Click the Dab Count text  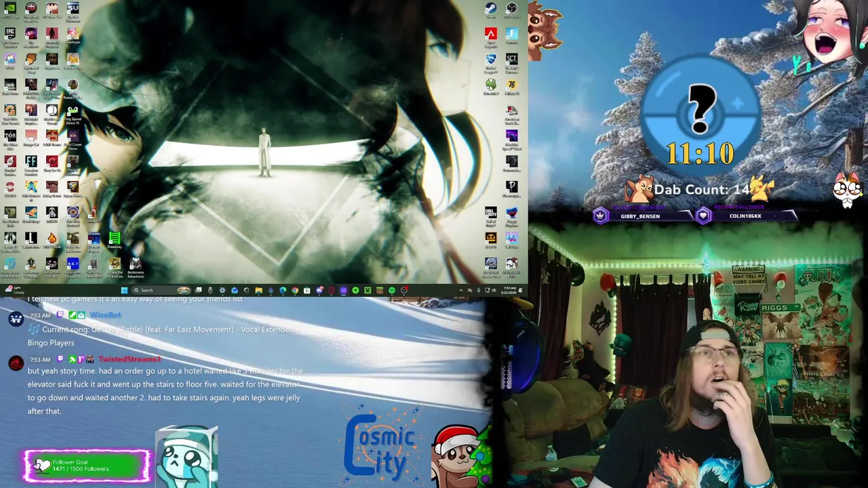pyautogui.click(x=702, y=190)
